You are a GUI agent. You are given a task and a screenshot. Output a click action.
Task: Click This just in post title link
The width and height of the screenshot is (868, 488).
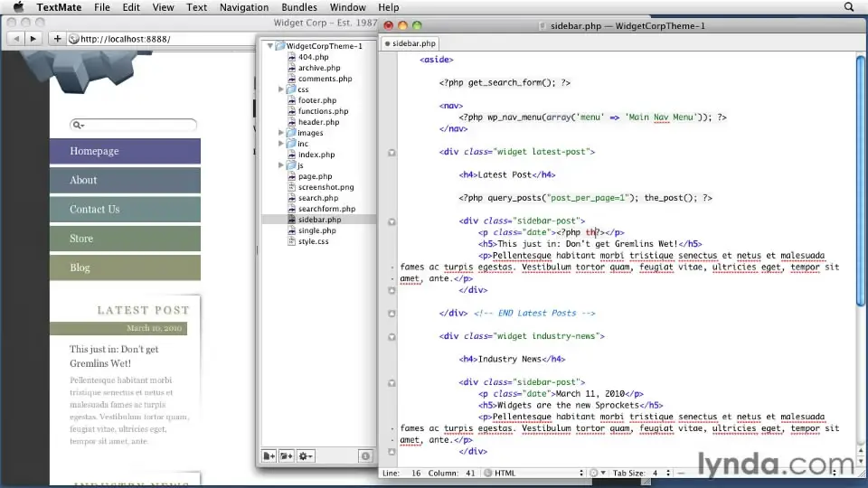[114, 356]
